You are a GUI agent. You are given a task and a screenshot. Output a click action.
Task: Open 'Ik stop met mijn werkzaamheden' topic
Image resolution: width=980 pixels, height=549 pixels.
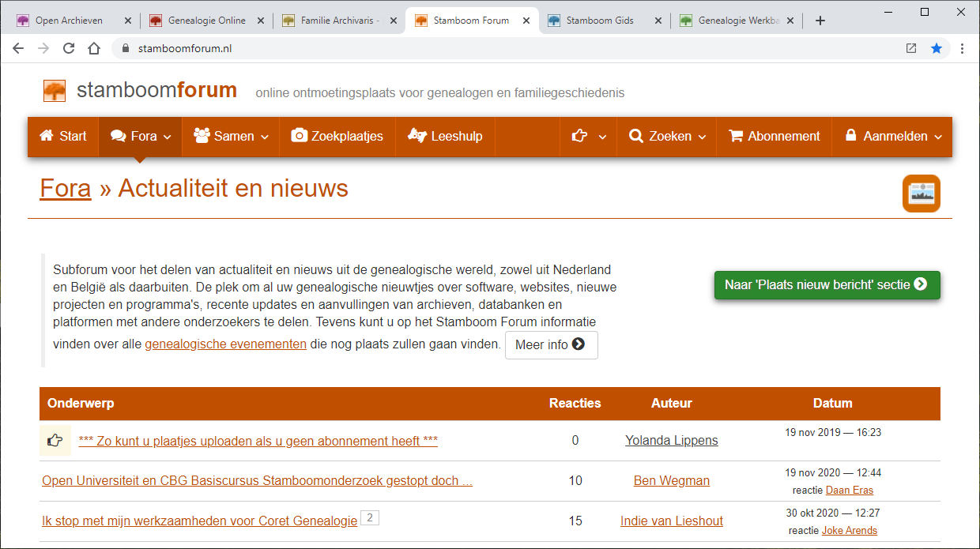coord(200,521)
